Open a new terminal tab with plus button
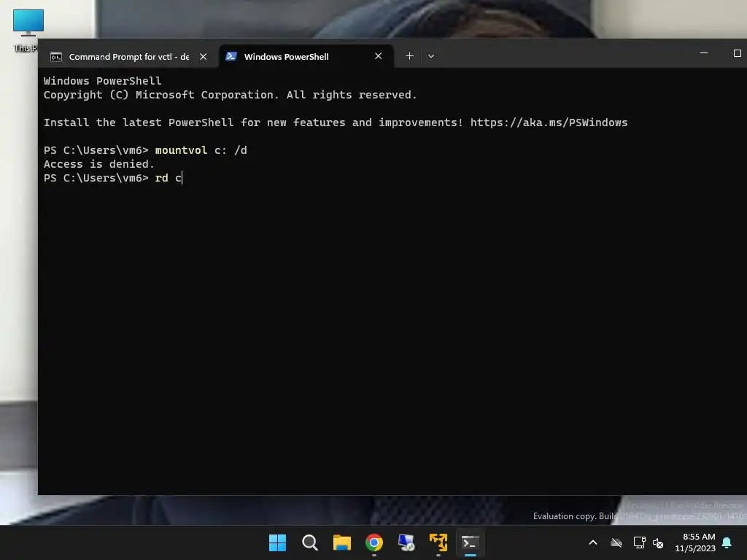This screenshot has height=560, width=747. [x=409, y=56]
